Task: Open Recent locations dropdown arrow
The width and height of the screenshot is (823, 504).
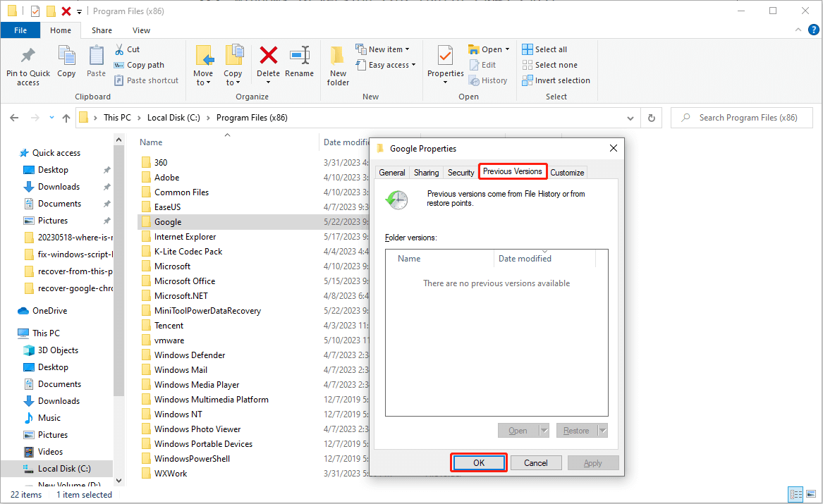Action: 51,118
